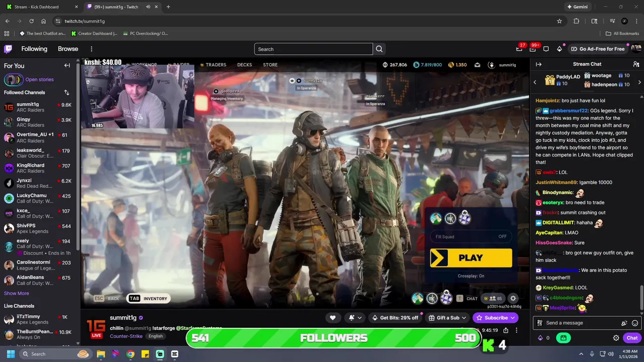Image resolution: width=644 pixels, height=362 pixels.
Task: Open Chrome extensions puzzle icon
Action: pyautogui.click(x=577, y=21)
